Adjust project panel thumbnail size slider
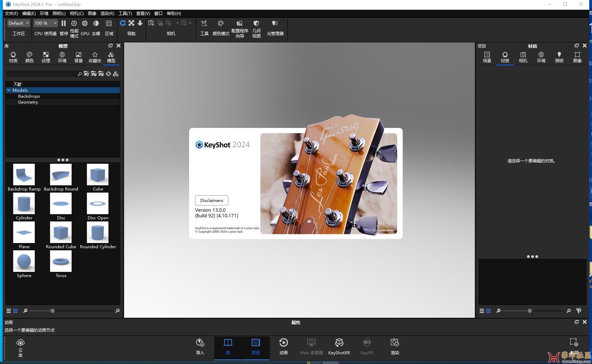The height and width of the screenshot is (364, 592). click(530, 311)
